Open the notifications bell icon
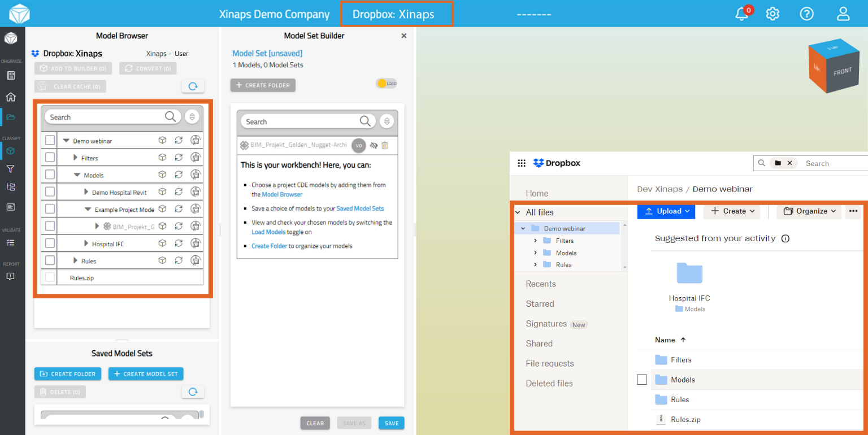This screenshot has height=435, width=868. (742, 14)
